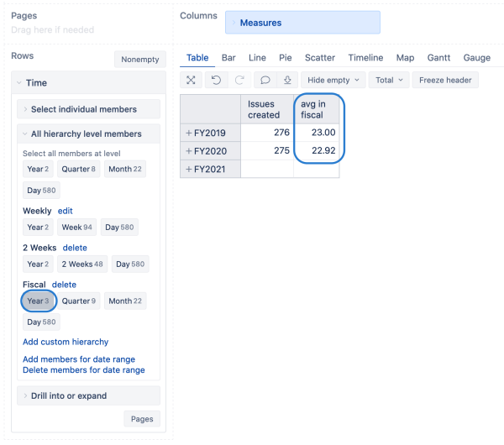Click edit link next to Weekly
Viewport: 504px width, 445px height.
click(66, 211)
